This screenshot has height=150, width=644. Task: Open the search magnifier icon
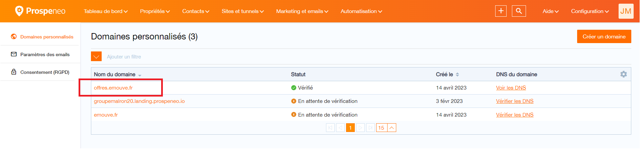coord(519,11)
